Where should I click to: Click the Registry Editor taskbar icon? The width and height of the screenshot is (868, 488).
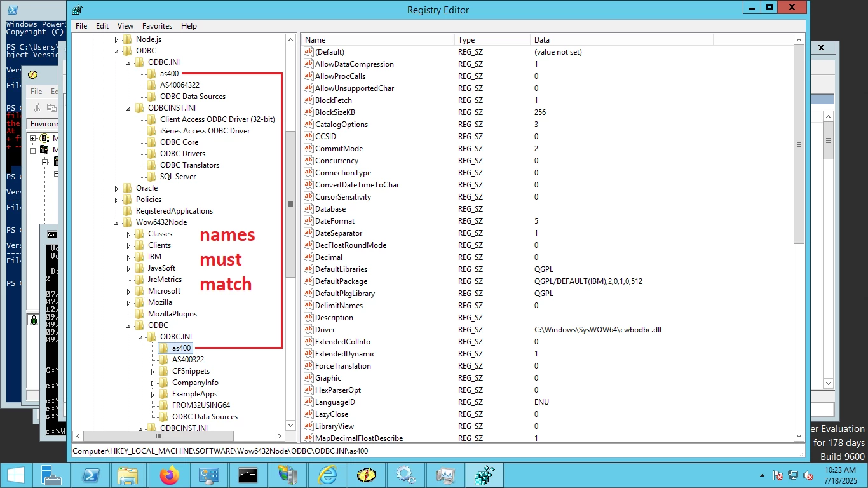(485, 475)
